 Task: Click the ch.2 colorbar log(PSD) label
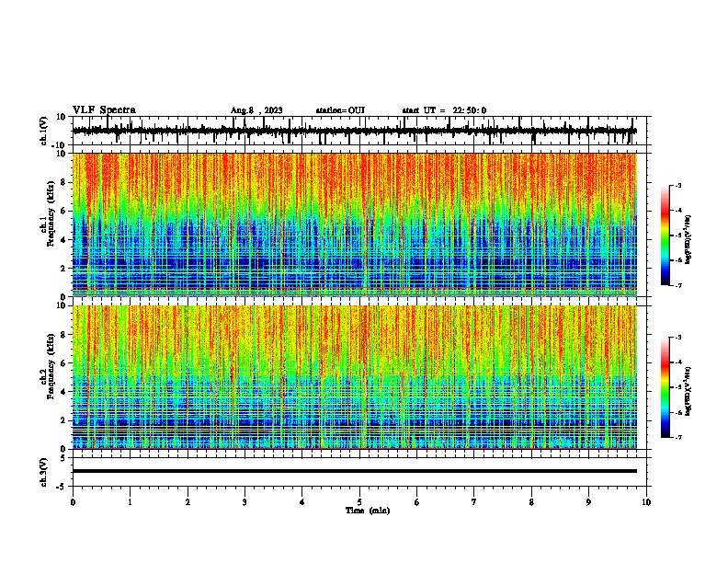pyautogui.click(x=688, y=391)
